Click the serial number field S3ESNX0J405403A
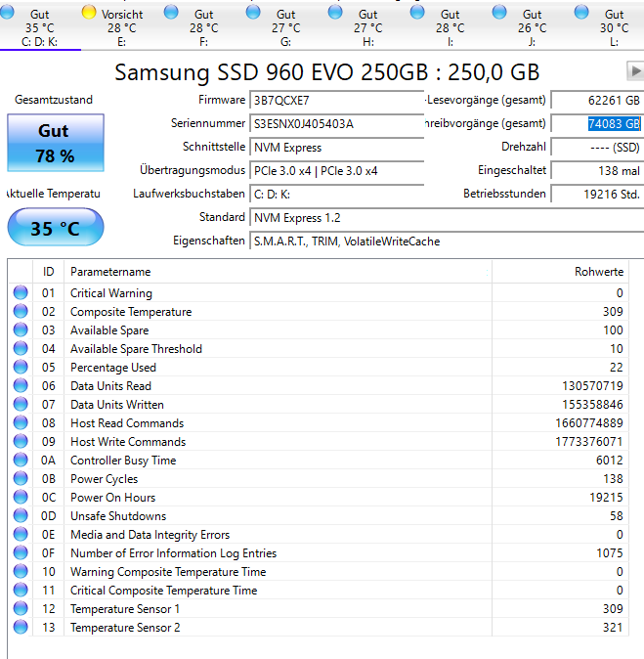 336,124
